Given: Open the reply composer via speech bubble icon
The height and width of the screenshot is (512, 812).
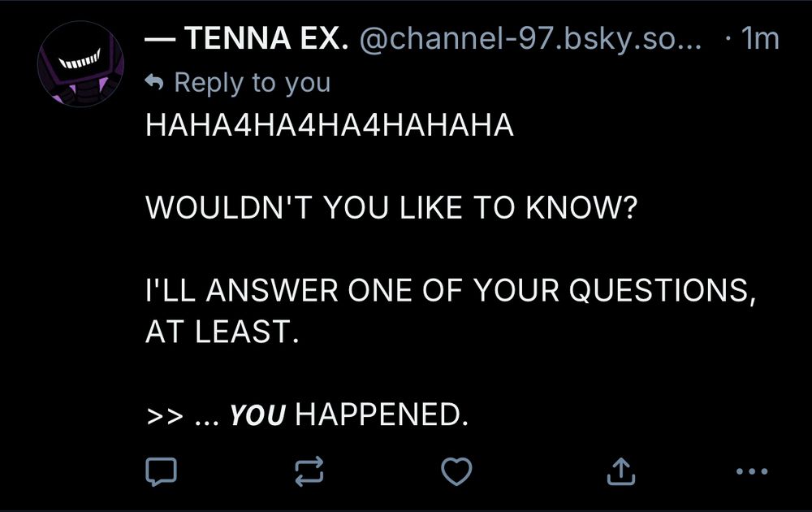Looking at the screenshot, I should [160, 469].
